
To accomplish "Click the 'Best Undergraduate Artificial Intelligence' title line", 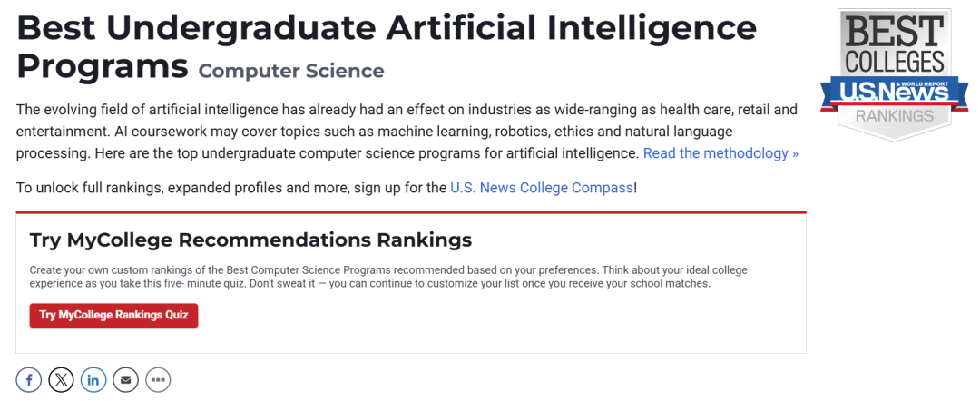I will click(x=386, y=28).
